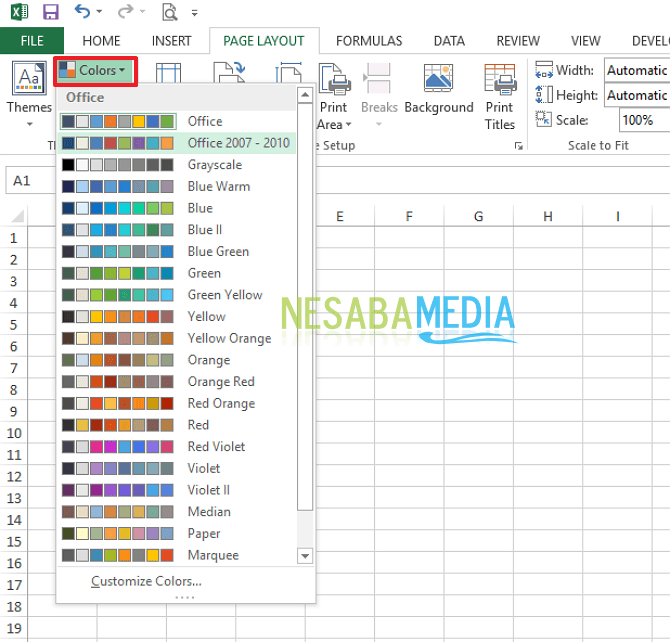Switch to the INSERT tab
The width and height of the screenshot is (670, 642).
click(x=171, y=41)
